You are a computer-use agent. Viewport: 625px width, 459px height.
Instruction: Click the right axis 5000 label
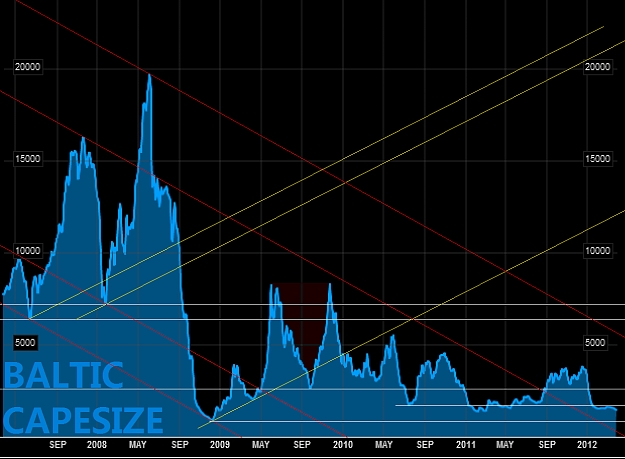595,343
